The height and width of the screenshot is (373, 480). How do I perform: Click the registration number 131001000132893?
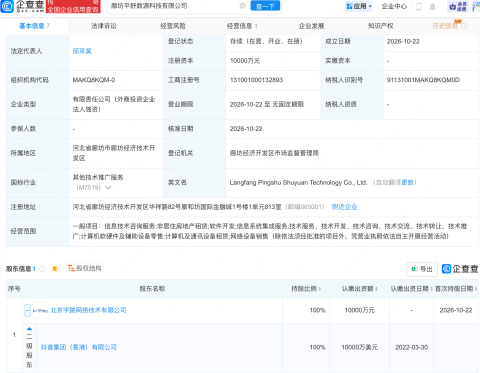tap(256, 80)
